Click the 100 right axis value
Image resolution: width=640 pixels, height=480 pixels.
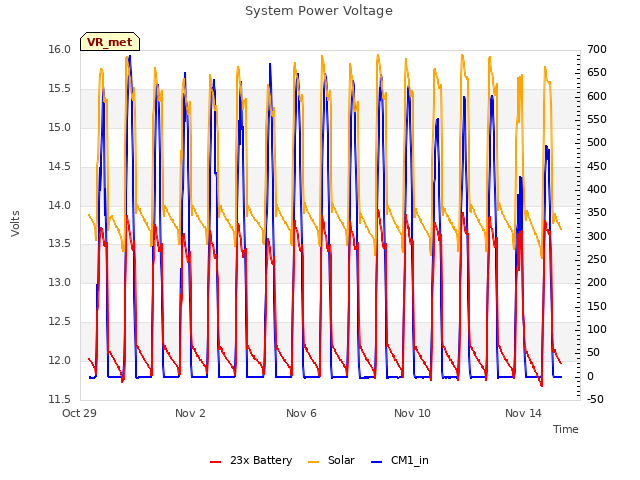(x=597, y=329)
